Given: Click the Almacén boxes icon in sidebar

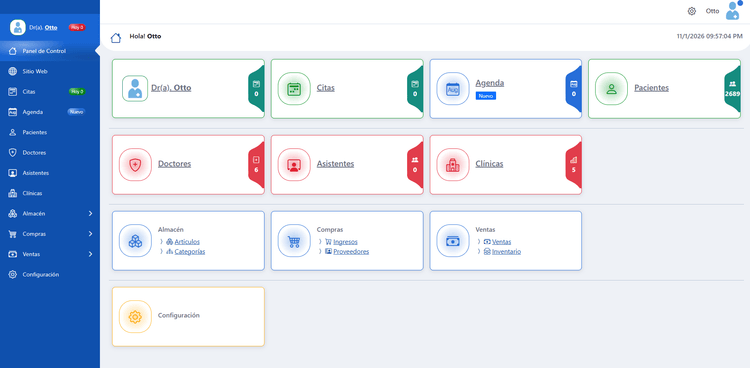Looking at the screenshot, I should click(13, 213).
